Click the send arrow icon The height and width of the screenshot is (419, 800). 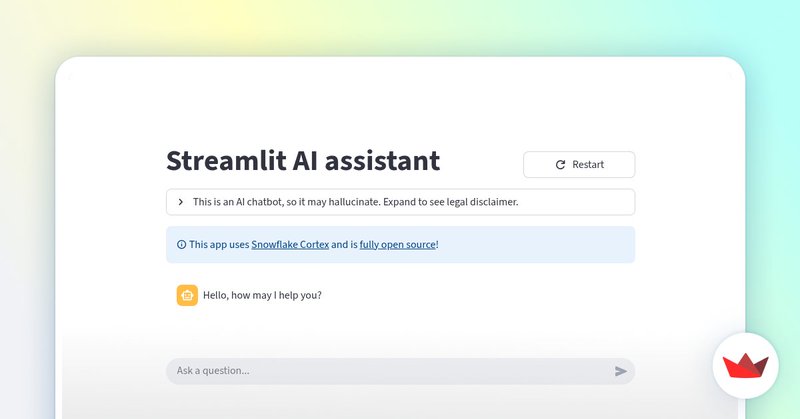pyautogui.click(x=620, y=371)
